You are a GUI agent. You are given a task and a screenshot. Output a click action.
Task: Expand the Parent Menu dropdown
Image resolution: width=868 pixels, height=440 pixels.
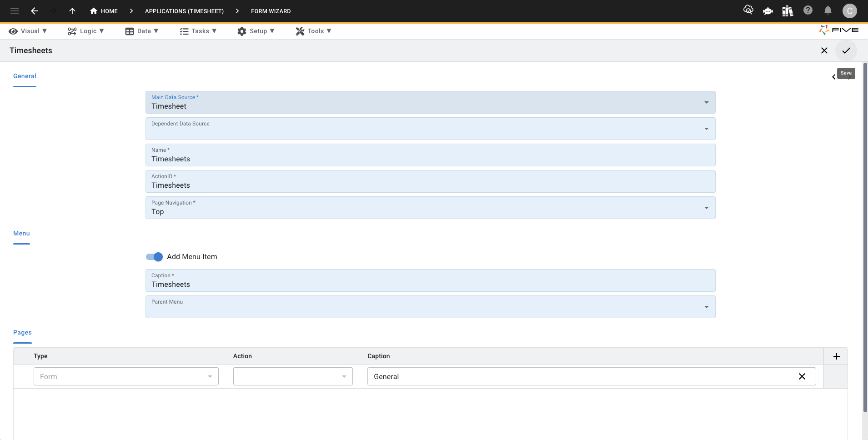pos(706,307)
